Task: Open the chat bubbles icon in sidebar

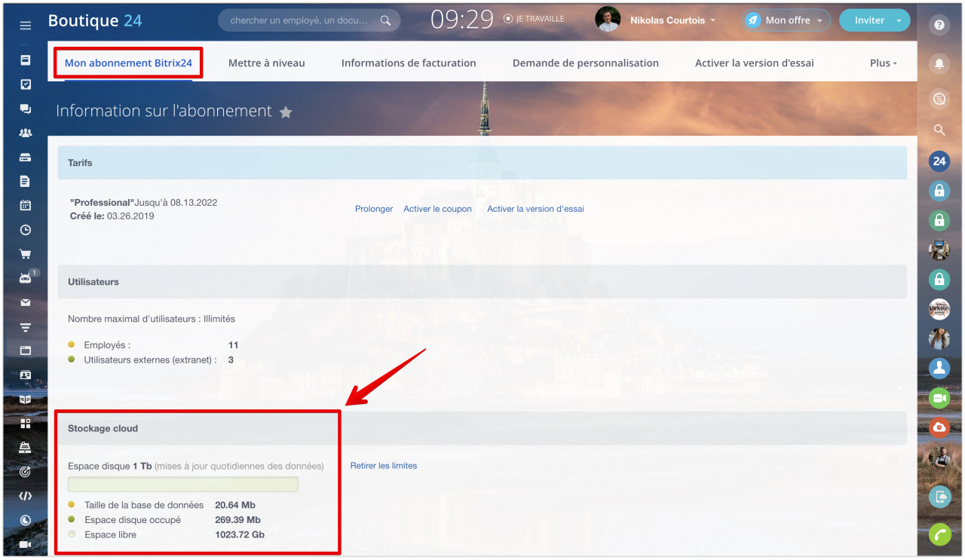Action: (x=25, y=109)
